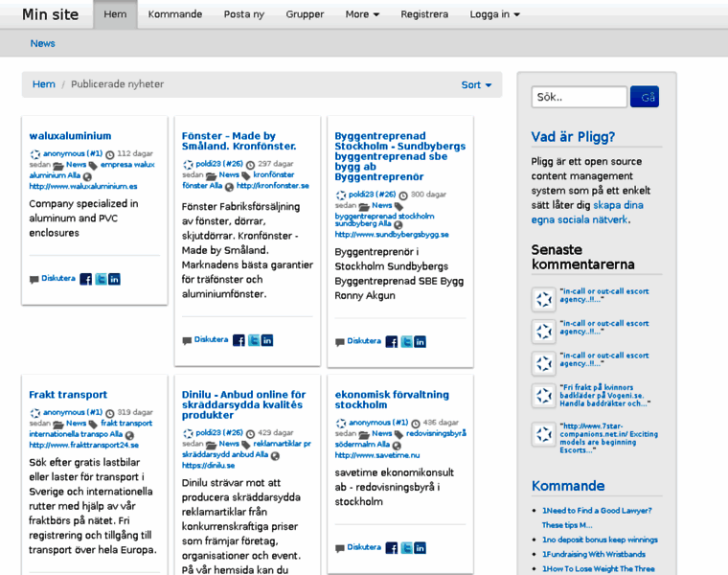Open avatar next to Fri frakt comment
The width and height of the screenshot is (728, 575).
[x=544, y=396]
